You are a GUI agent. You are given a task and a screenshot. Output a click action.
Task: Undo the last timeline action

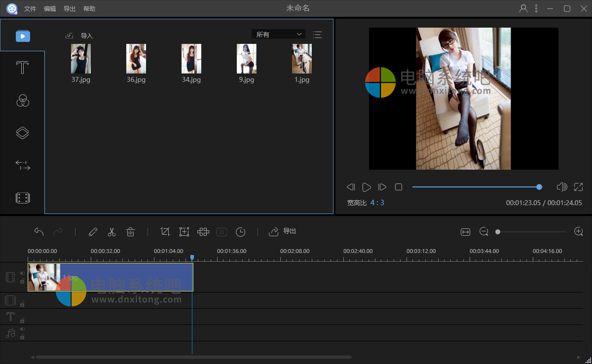pyautogui.click(x=39, y=231)
